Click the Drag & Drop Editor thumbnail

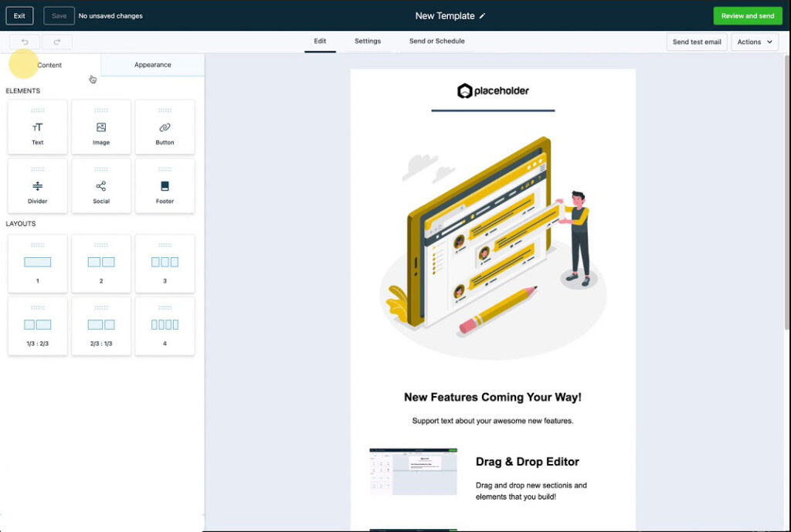coord(413,471)
